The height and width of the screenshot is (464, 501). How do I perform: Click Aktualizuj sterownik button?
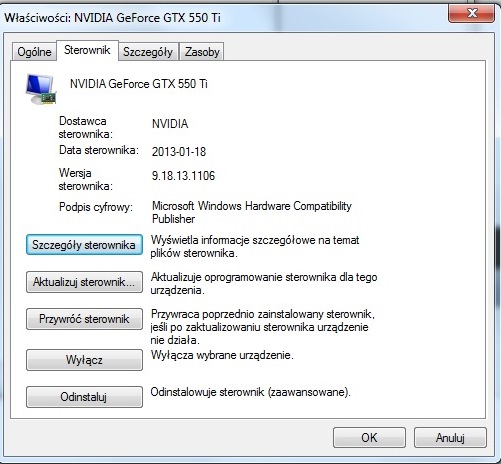tap(84, 282)
